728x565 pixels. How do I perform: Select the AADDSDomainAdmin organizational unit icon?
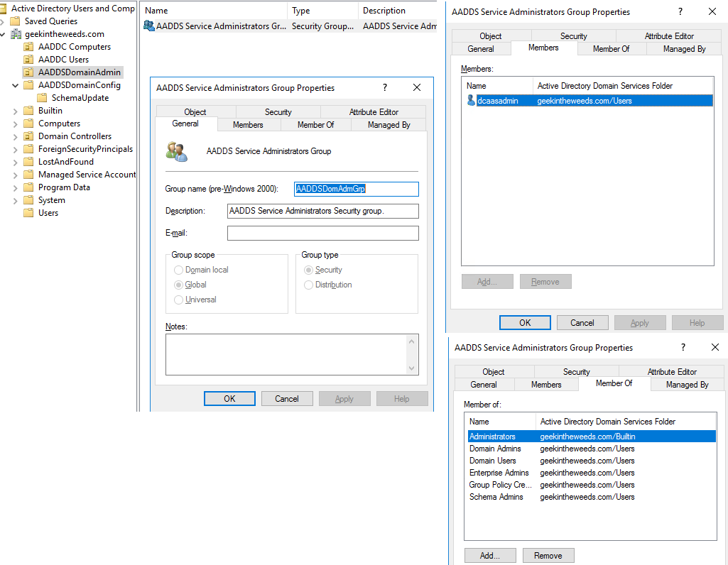tap(28, 72)
